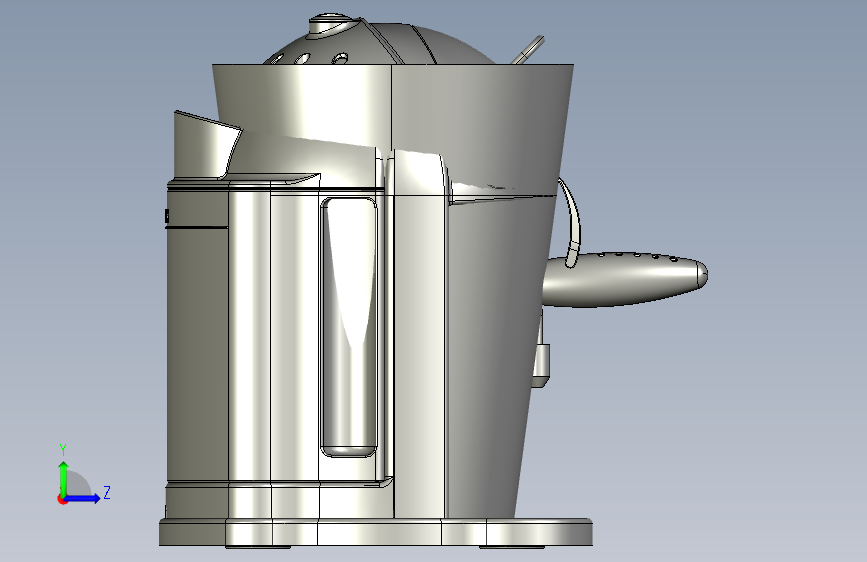Select the small latch under the handle

pyautogui.click(x=541, y=364)
